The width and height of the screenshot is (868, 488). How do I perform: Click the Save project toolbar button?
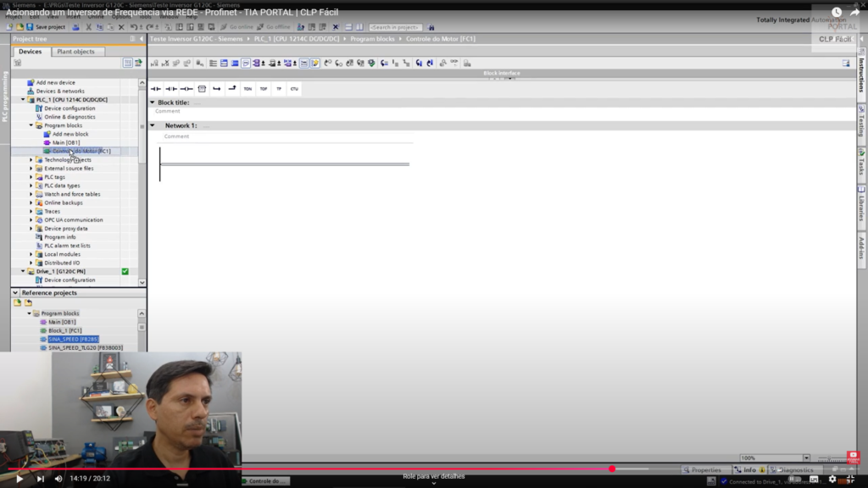tap(46, 27)
